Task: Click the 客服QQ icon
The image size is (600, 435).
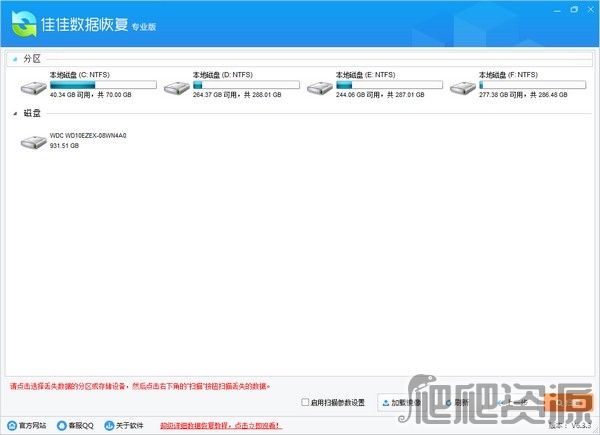Action: coord(62,425)
